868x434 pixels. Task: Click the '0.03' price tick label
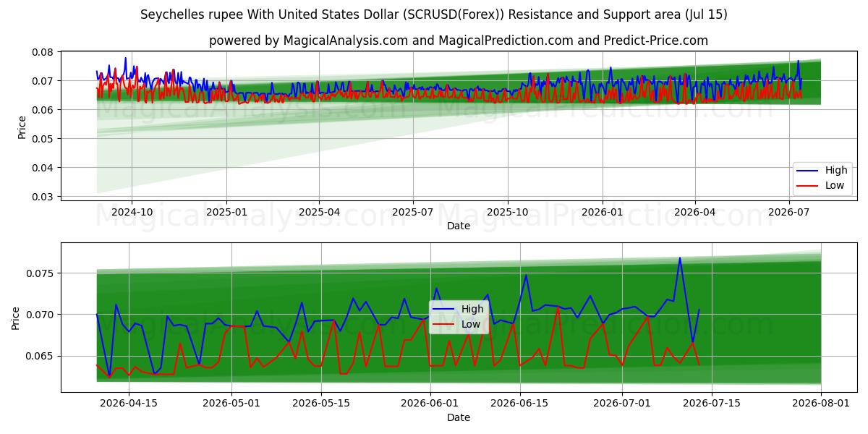click(43, 197)
